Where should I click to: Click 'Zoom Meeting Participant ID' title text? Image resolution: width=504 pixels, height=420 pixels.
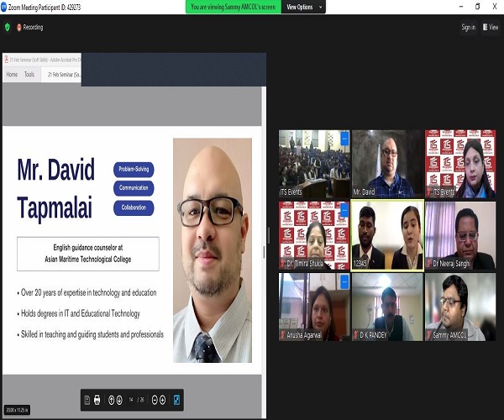click(45, 7)
